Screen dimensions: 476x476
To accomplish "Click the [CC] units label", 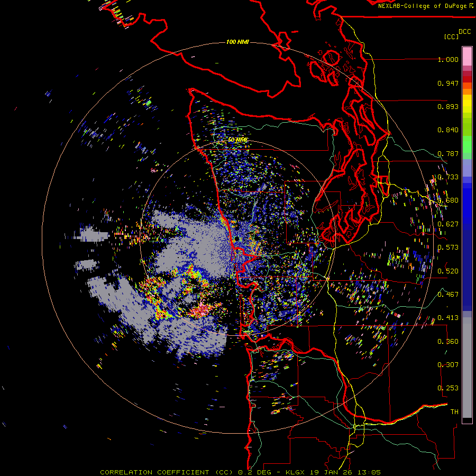I will tap(451, 36).
